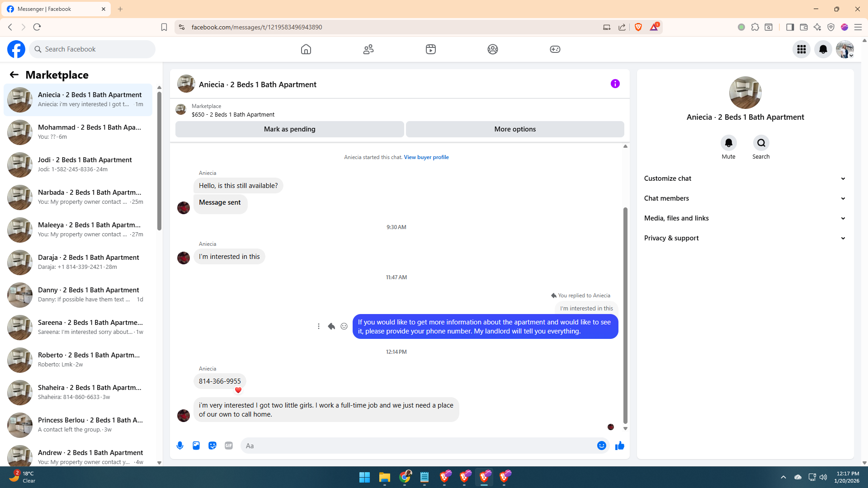868x488 pixels.
Task: Click the taskbar clock showing 12:17 PM
Action: tap(847, 477)
